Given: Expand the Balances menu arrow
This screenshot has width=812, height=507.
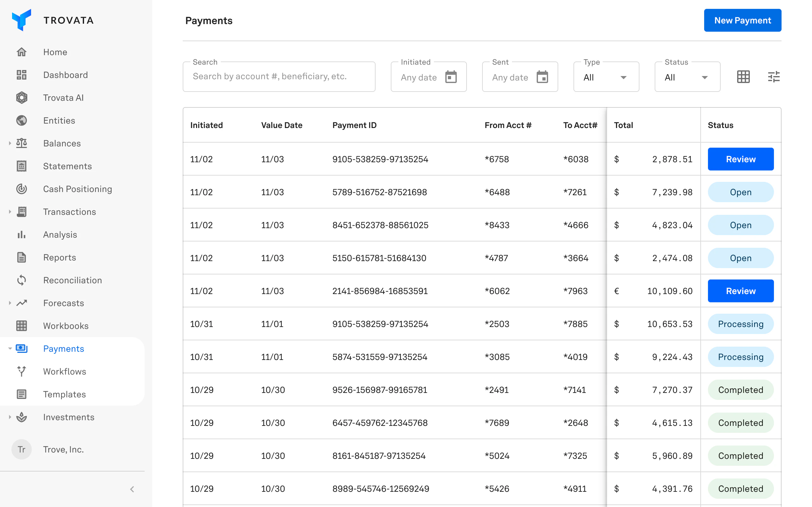Looking at the screenshot, I should tap(10, 143).
